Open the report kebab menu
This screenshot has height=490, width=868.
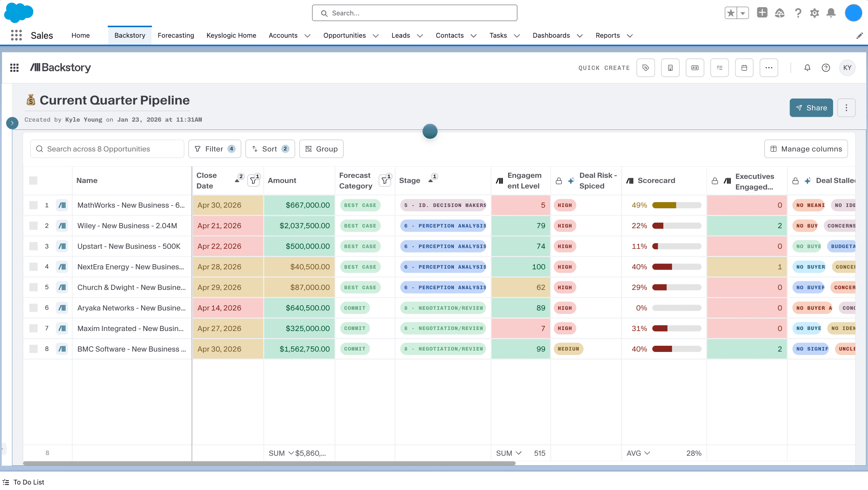point(846,108)
